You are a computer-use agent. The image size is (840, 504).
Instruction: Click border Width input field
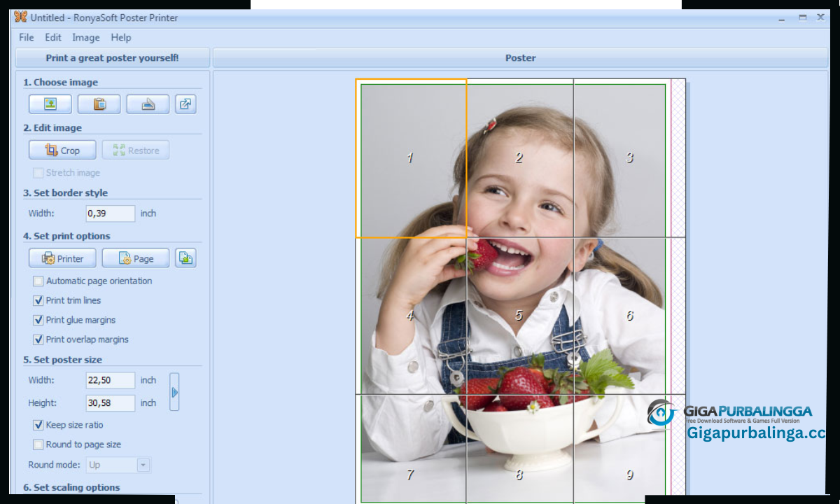[111, 213]
